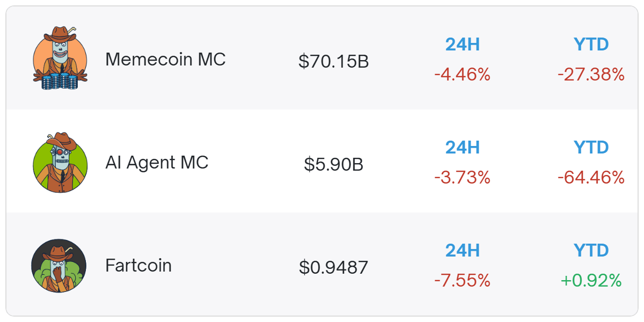Click the AI Agent MC robot icon

(60, 162)
